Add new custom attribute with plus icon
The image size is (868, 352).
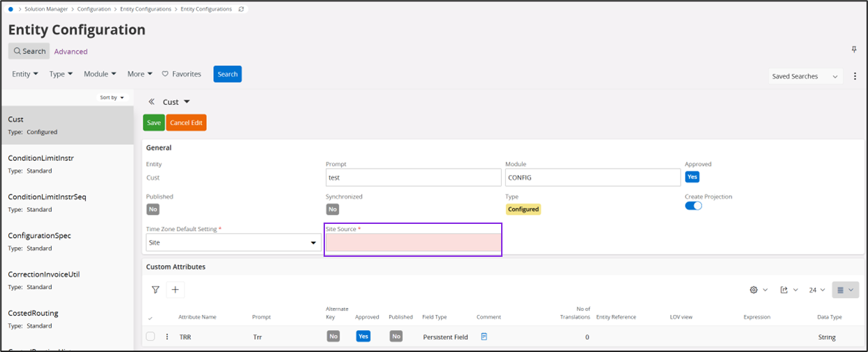(175, 290)
